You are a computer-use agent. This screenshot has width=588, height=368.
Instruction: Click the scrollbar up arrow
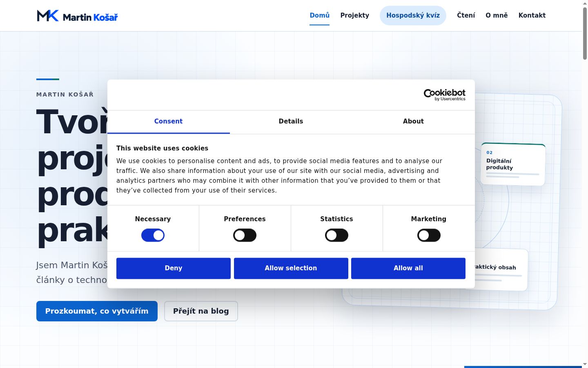point(585,3)
